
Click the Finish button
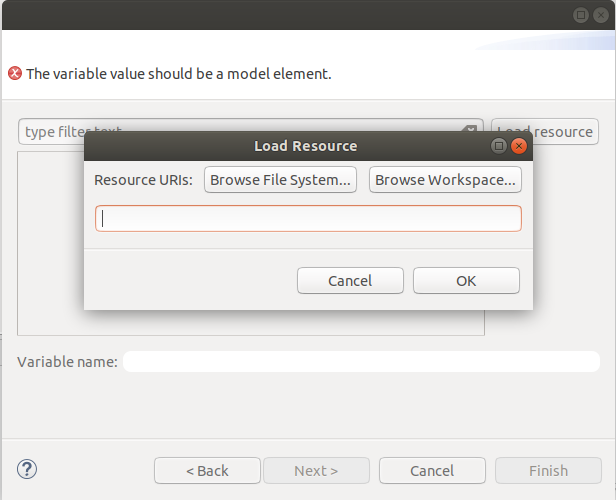[x=548, y=471]
